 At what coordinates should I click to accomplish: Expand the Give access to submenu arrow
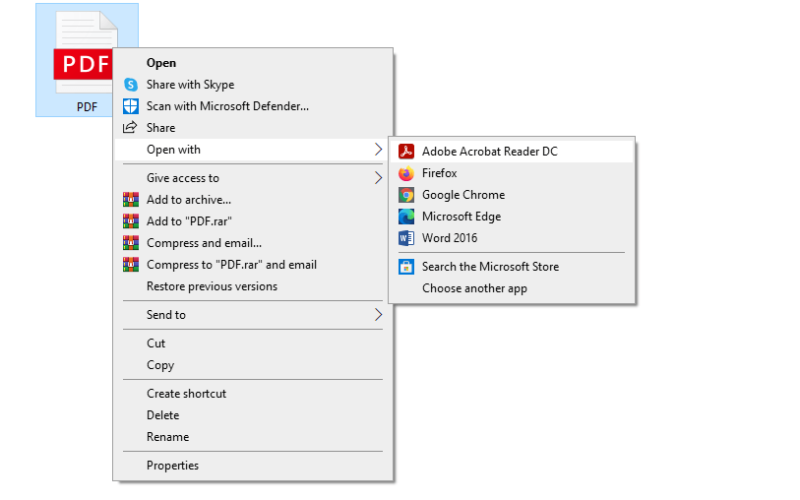click(378, 178)
